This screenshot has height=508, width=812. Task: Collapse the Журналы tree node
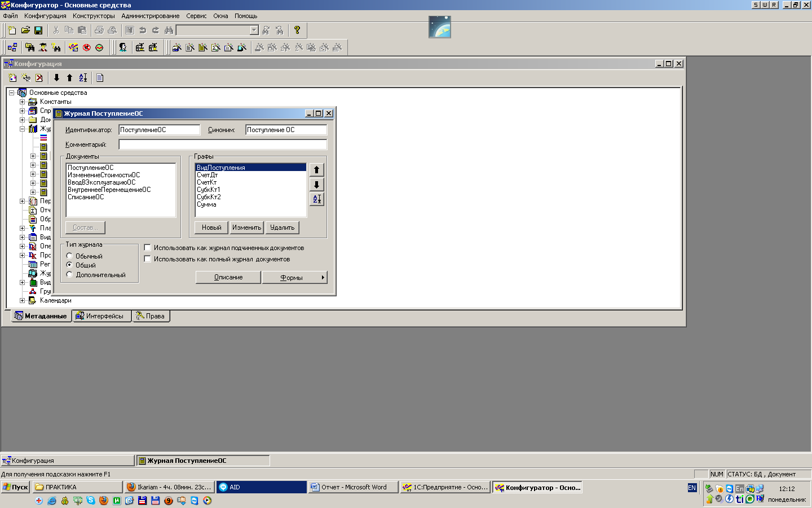[x=22, y=129]
